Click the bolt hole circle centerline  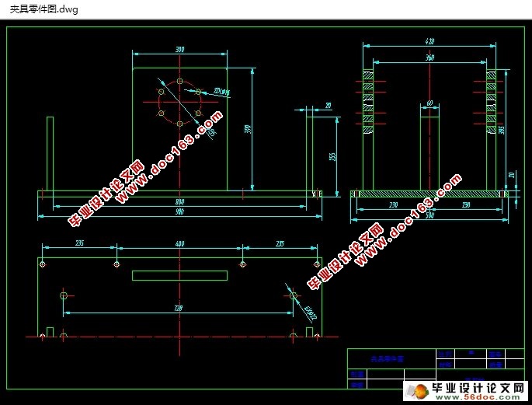(180, 102)
